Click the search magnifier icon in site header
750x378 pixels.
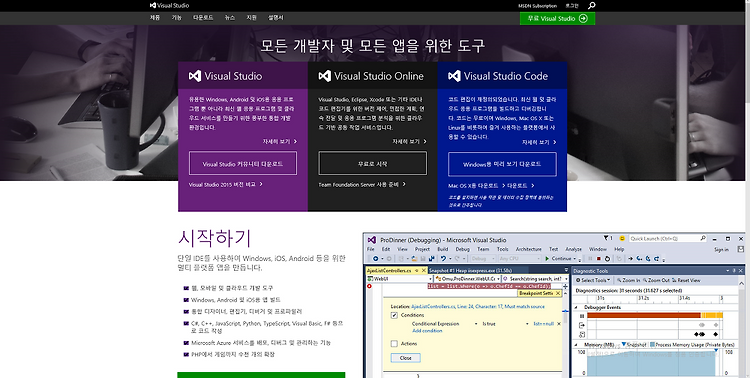click(592, 6)
